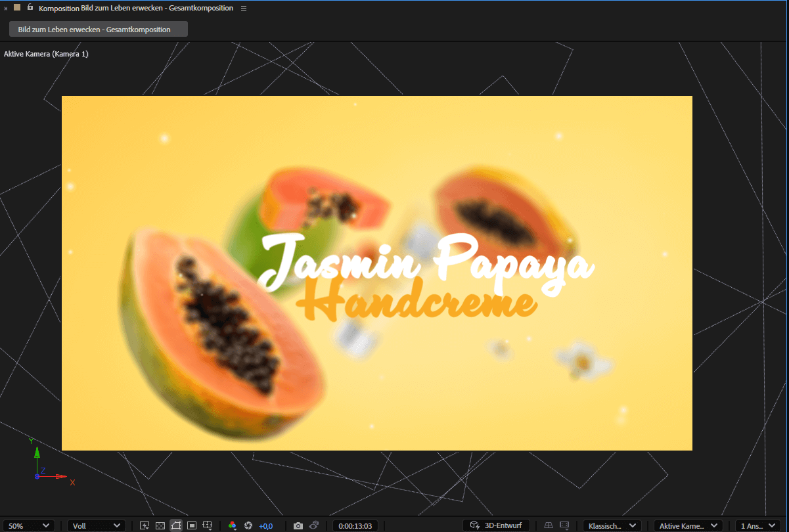This screenshot has height=532, width=789.
Task: Toggle the transparency grid
Action: [160, 525]
